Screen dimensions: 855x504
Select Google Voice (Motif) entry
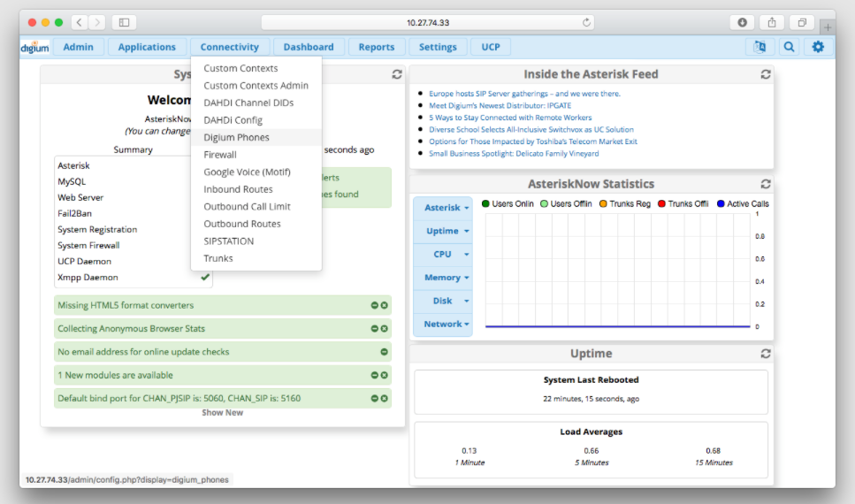pyautogui.click(x=256, y=172)
